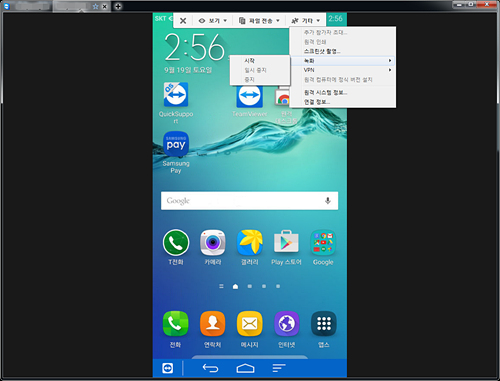Open the Gallery app icon
This screenshot has height=381, width=500.
point(250,242)
